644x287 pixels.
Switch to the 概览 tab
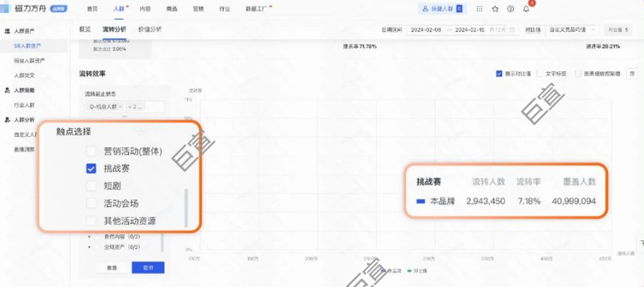(x=85, y=29)
